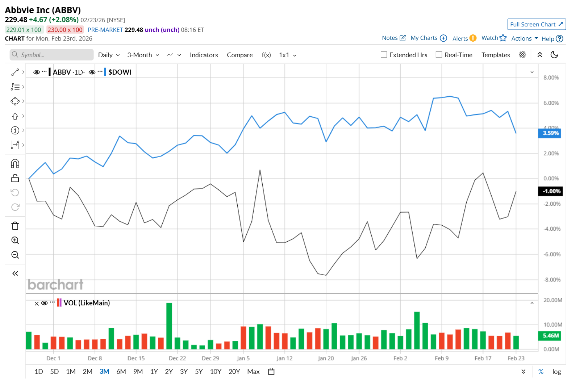Toggle ABBV series visibility eye
The image size is (588, 380).
[x=36, y=72]
